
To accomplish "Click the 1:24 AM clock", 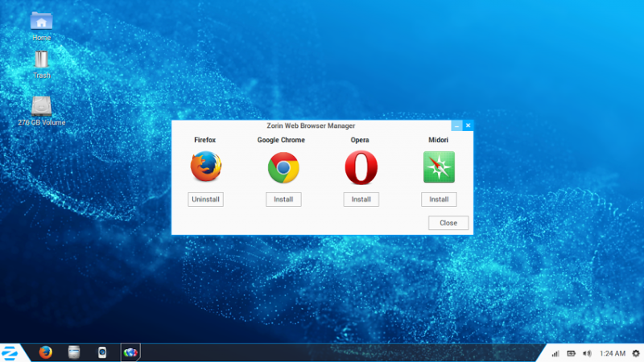I will tap(613, 353).
